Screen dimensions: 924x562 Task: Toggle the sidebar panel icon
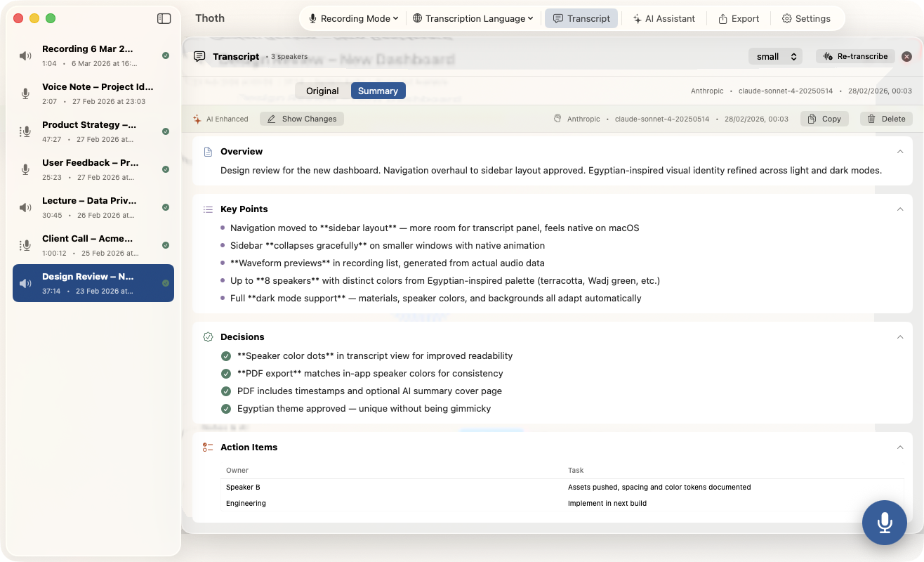coord(164,19)
